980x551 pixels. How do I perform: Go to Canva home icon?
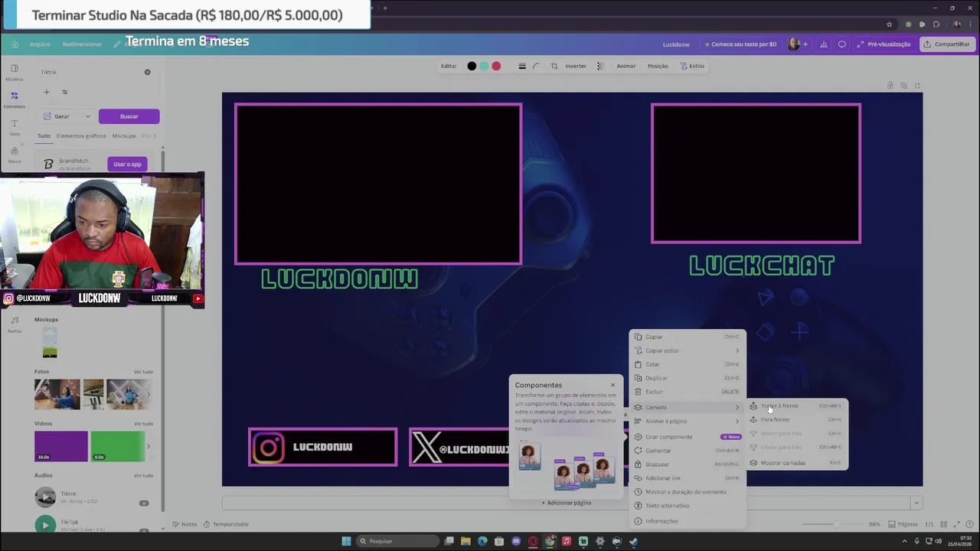pos(15,44)
